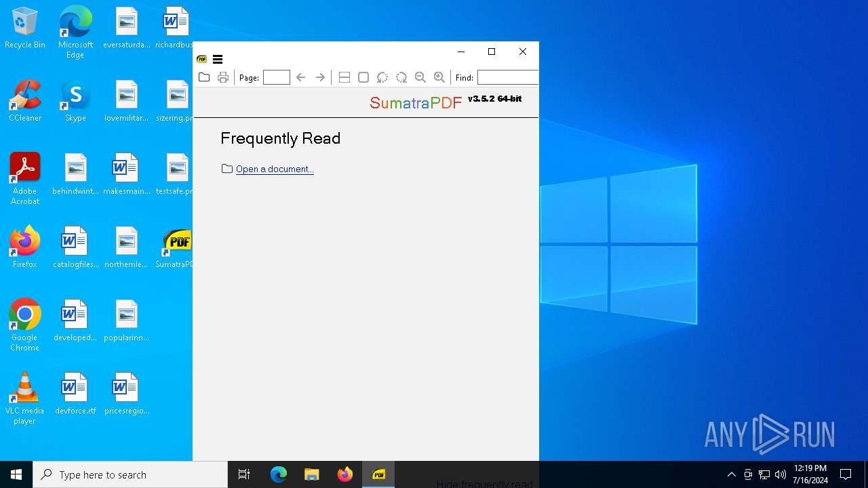Select the Skype desktop shortcut

point(75,101)
